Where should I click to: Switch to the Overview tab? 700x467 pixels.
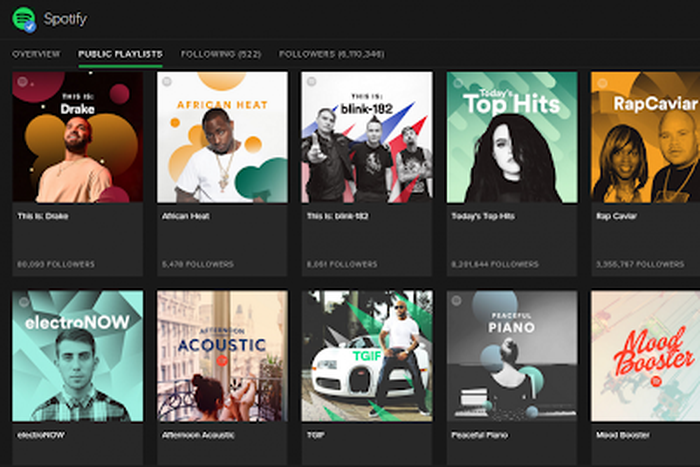36,54
